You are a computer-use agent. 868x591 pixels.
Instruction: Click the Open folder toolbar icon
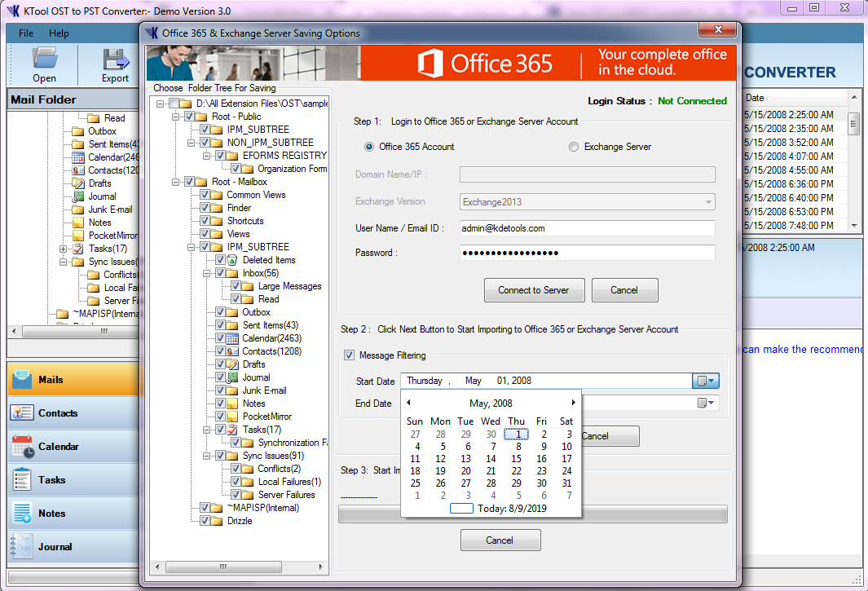click(44, 64)
